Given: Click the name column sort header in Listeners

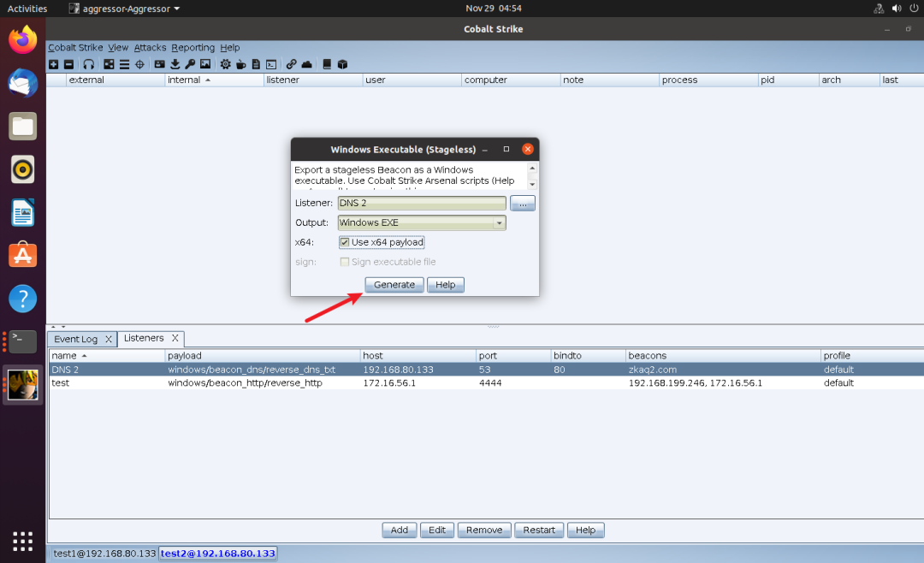Looking at the screenshot, I should tap(107, 355).
